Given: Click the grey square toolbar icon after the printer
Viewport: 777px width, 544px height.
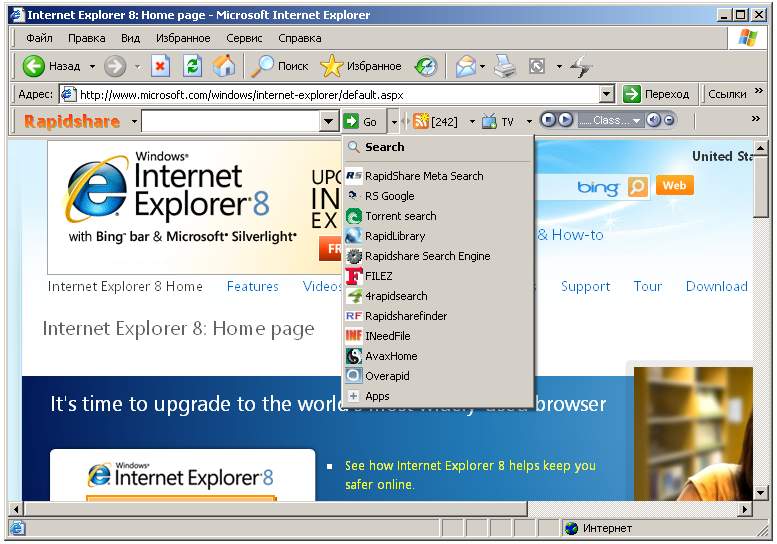Looking at the screenshot, I should (537, 66).
